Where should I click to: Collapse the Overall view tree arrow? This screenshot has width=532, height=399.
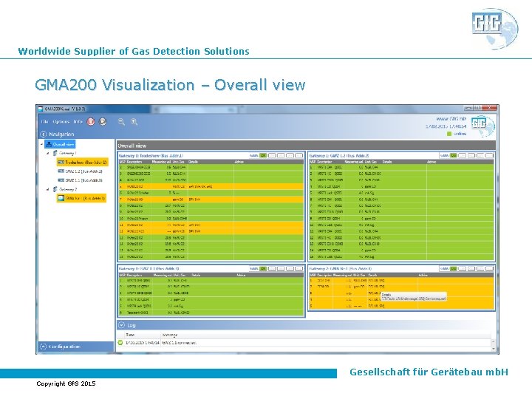pos(41,144)
